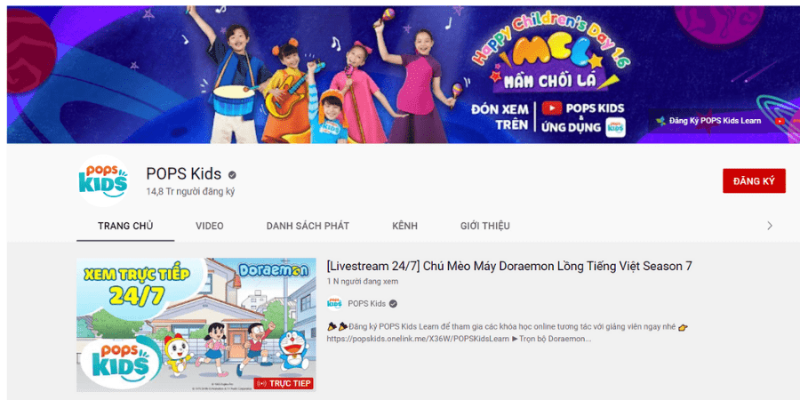Click the verified badge beside the POPS Kids title
The image size is (800, 400).
[x=232, y=175]
